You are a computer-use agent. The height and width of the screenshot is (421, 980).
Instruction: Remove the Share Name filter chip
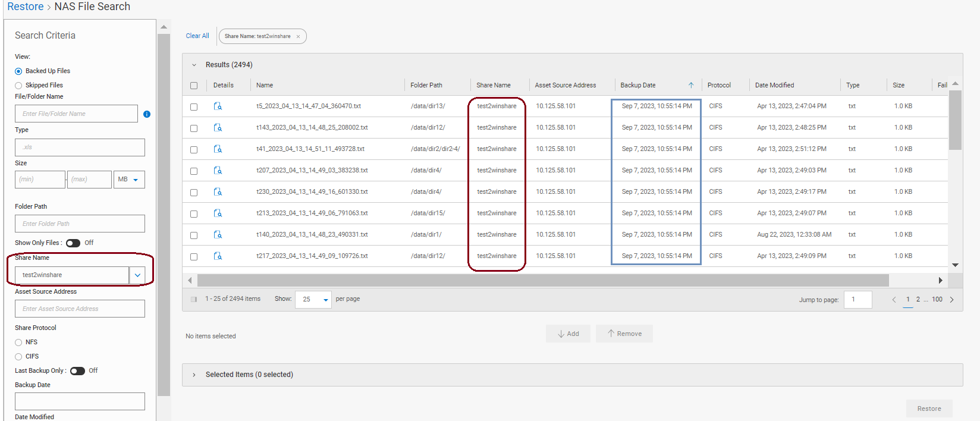click(298, 37)
